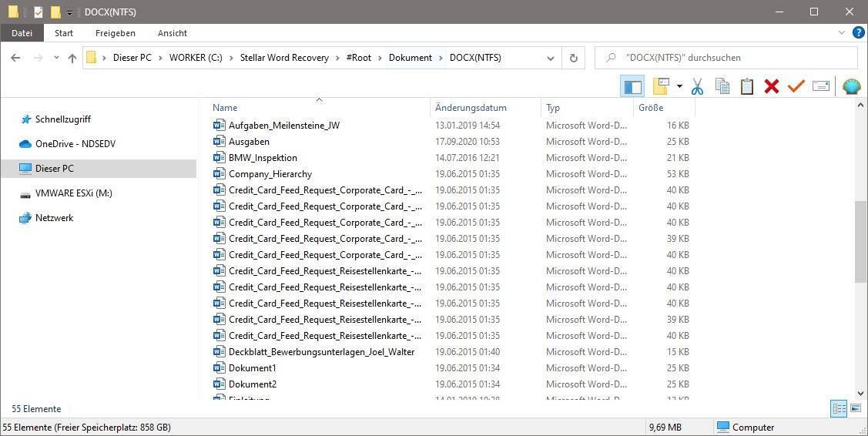Click the red X delete icon
Screen dimensions: 868x436
click(x=771, y=86)
